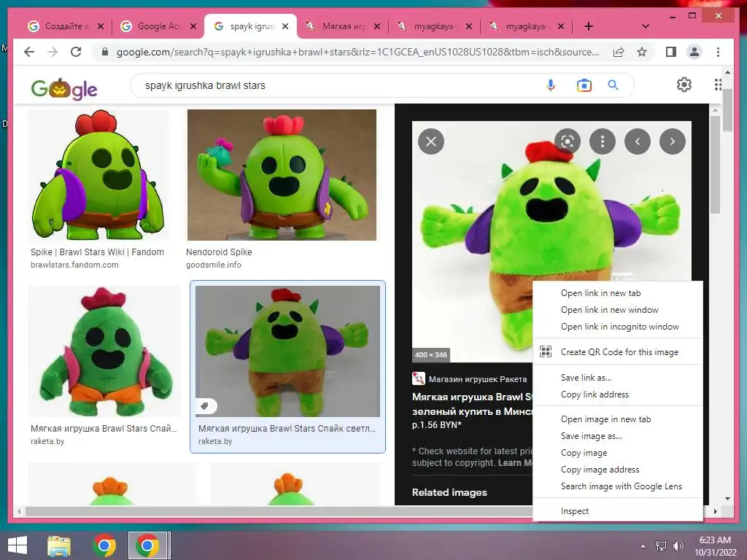Click the Google Halloween logo
The image size is (747, 560).
coord(64,88)
